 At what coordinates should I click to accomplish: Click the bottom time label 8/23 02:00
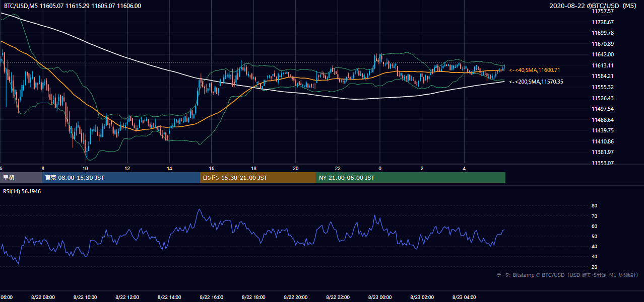[x=422, y=297]
